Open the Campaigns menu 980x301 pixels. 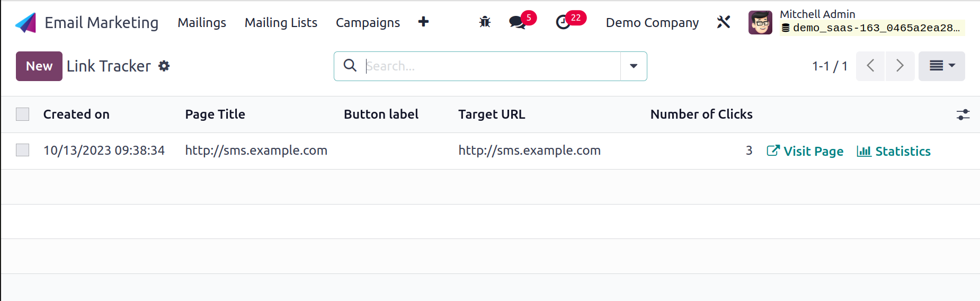point(368,23)
